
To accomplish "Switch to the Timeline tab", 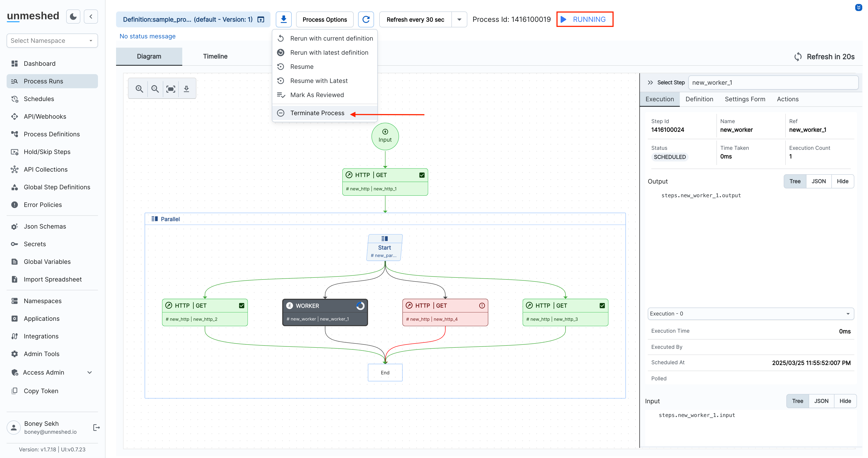I will pyautogui.click(x=215, y=56).
